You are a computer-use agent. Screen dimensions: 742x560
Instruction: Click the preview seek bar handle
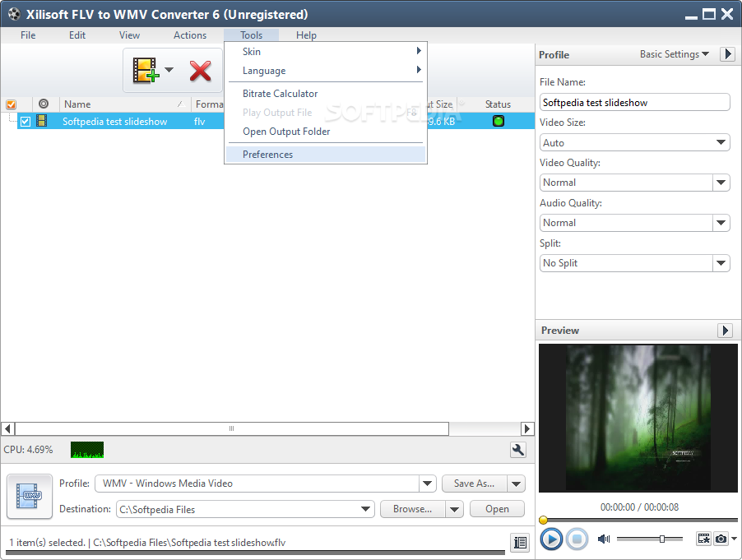543,521
